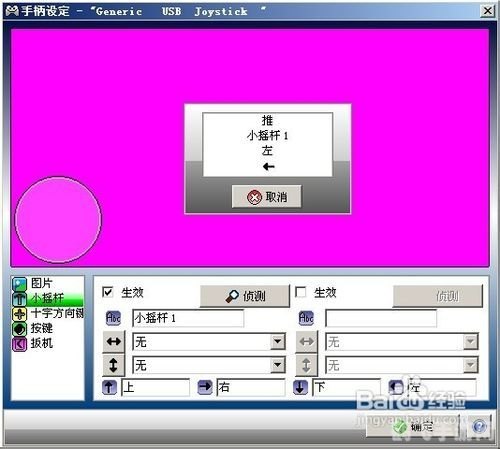Image resolution: width=500 pixels, height=449 pixels.
Task: Click the 扳机 trigger icon
Action: (x=19, y=344)
